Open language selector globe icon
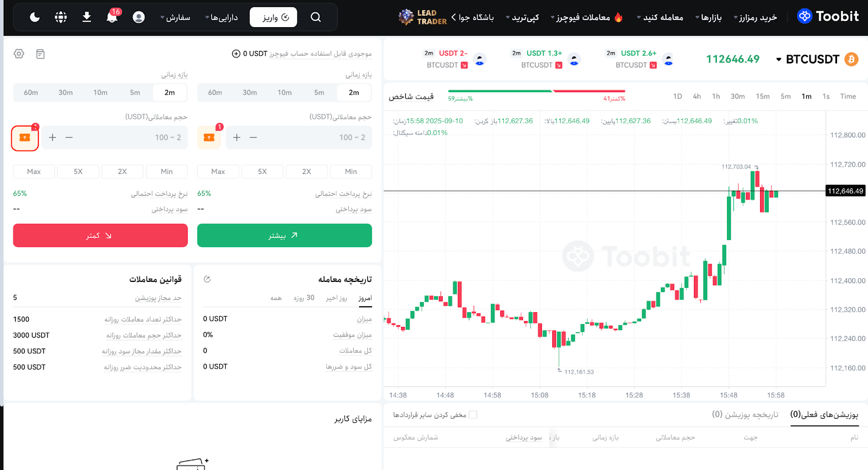Image resolution: width=868 pixels, height=470 pixels. (61, 17)
